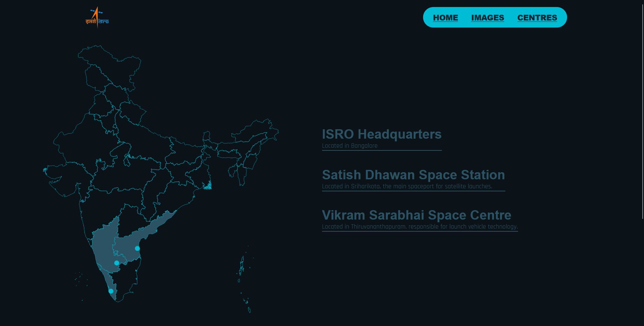Select Satish Dhawan Space Station heading

[x=413, y=175]
